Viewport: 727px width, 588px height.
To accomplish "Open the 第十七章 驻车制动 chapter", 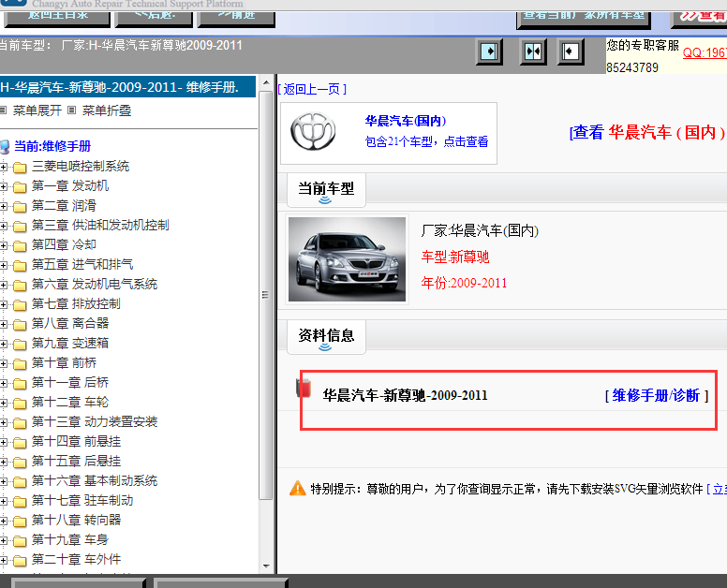I will 82,500.
